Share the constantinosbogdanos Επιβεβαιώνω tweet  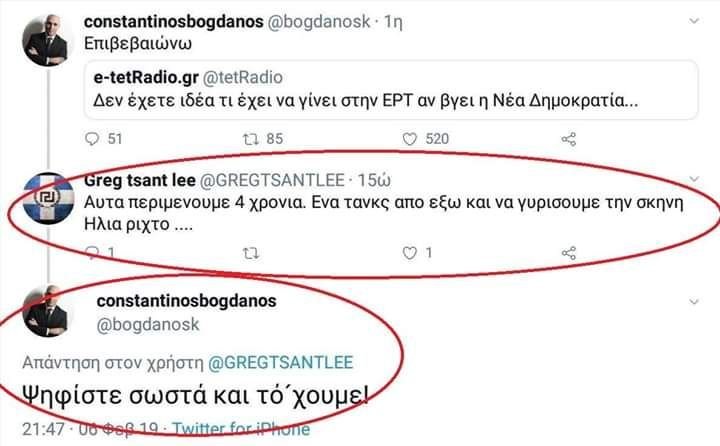coord(569,139)
